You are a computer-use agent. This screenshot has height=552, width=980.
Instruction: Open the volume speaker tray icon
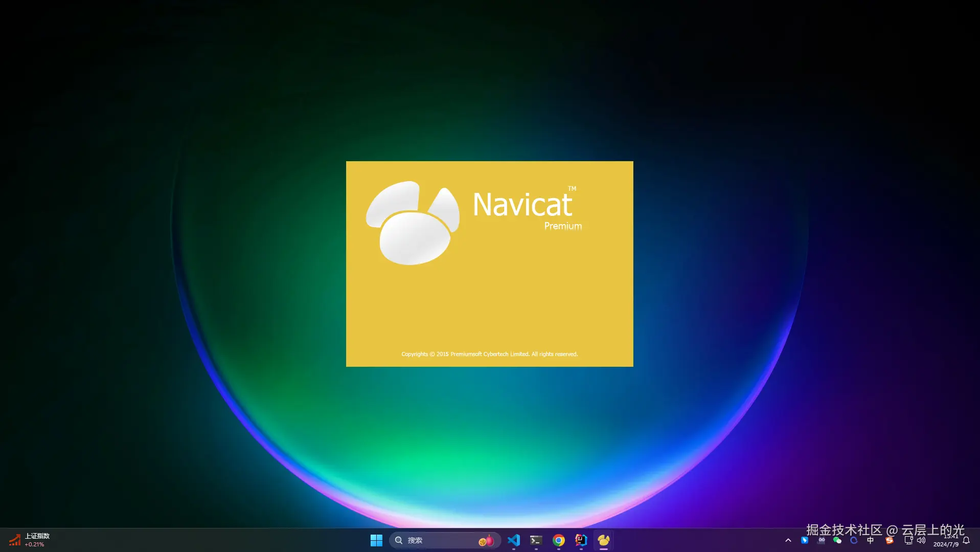pyautogui.click(x=921, y=540)
